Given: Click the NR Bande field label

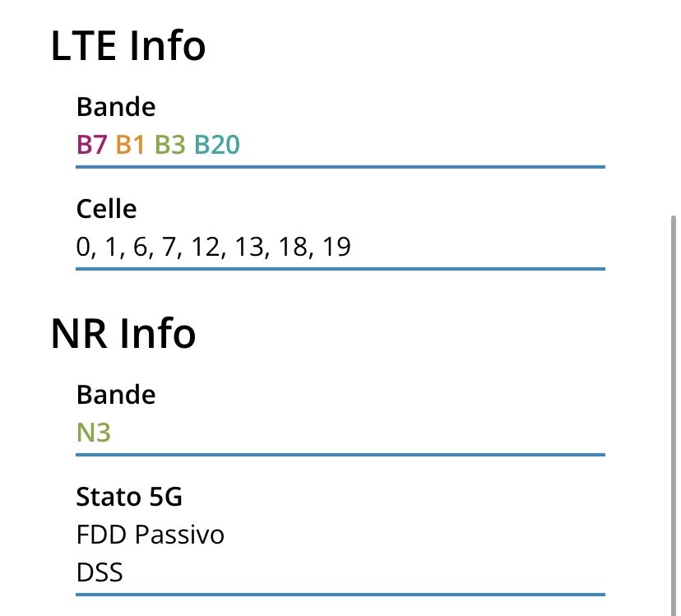Looking at the screenshot, I should pyautogui.click(x=116, y=395).
